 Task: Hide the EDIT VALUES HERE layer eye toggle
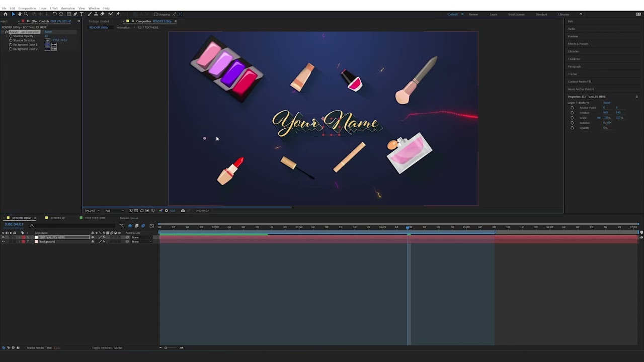[3, 237]
